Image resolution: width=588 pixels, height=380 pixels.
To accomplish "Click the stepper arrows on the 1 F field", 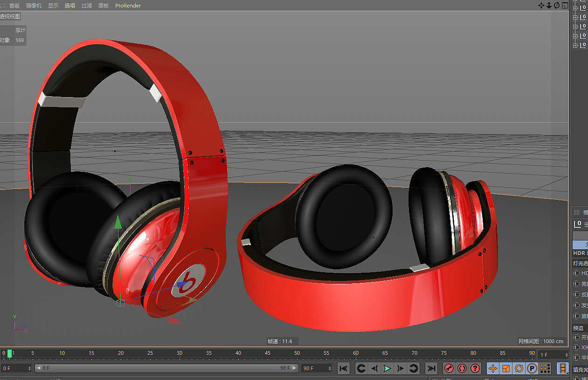I will 566,355.
